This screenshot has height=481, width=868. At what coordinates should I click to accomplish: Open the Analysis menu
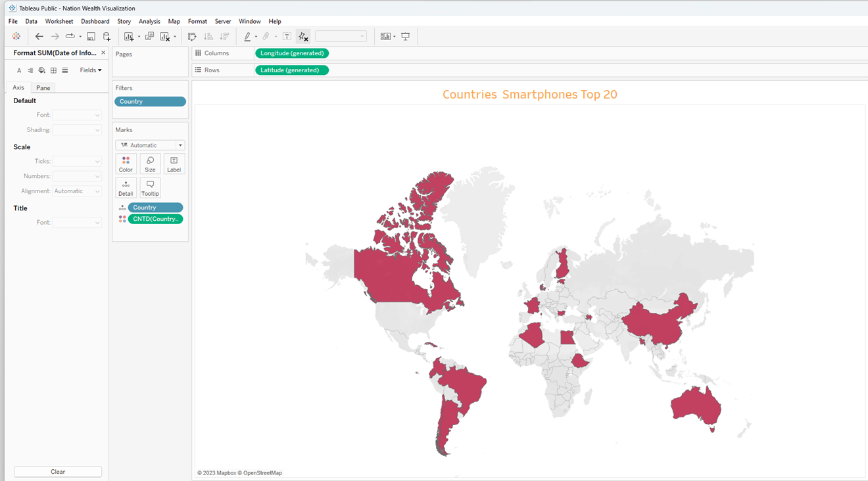pos(149,21)
